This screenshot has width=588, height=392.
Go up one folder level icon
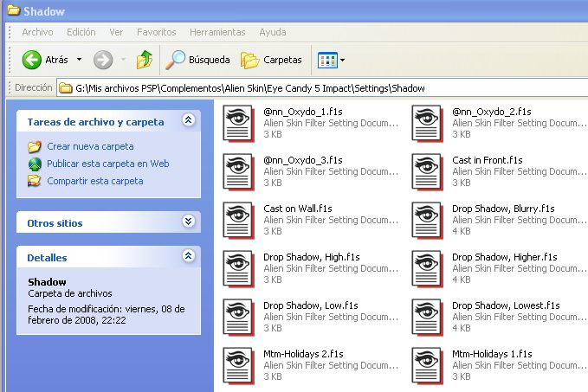145,60
